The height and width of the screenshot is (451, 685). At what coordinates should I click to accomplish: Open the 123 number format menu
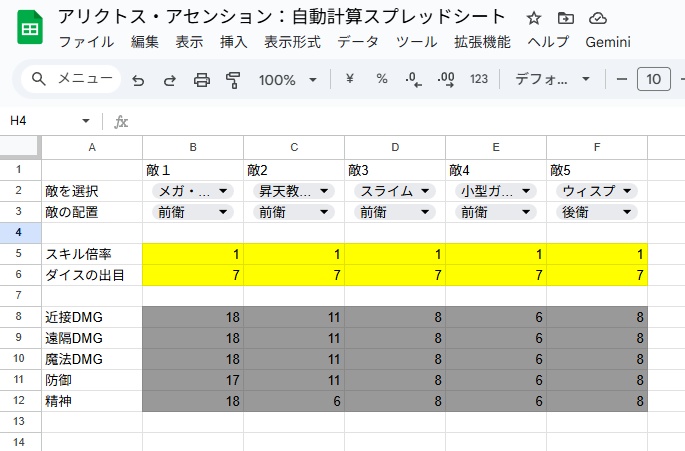pos(479,79)
